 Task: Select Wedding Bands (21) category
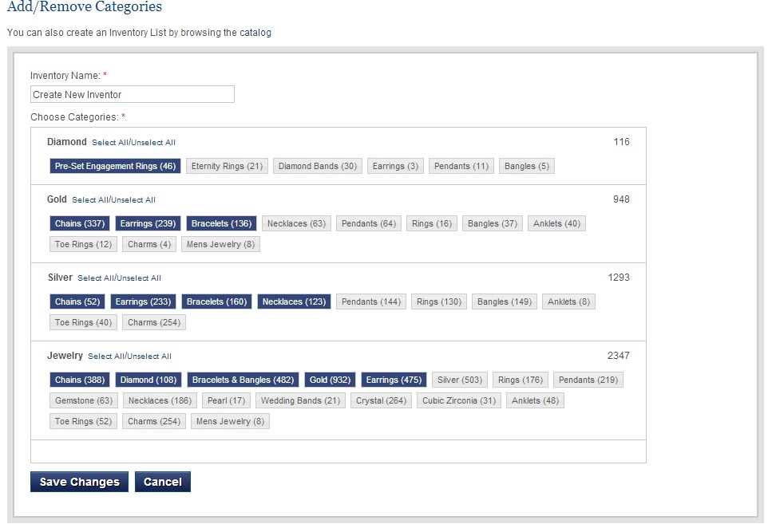pos(300,400)
